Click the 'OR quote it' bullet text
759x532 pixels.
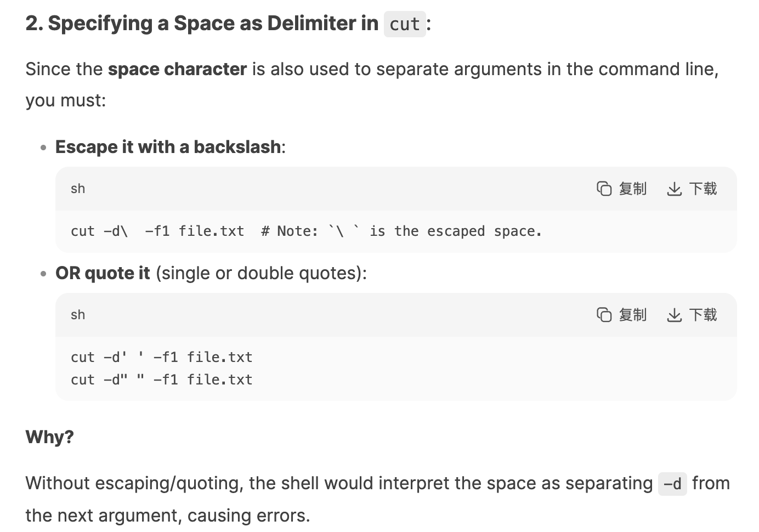click(103, 273)
